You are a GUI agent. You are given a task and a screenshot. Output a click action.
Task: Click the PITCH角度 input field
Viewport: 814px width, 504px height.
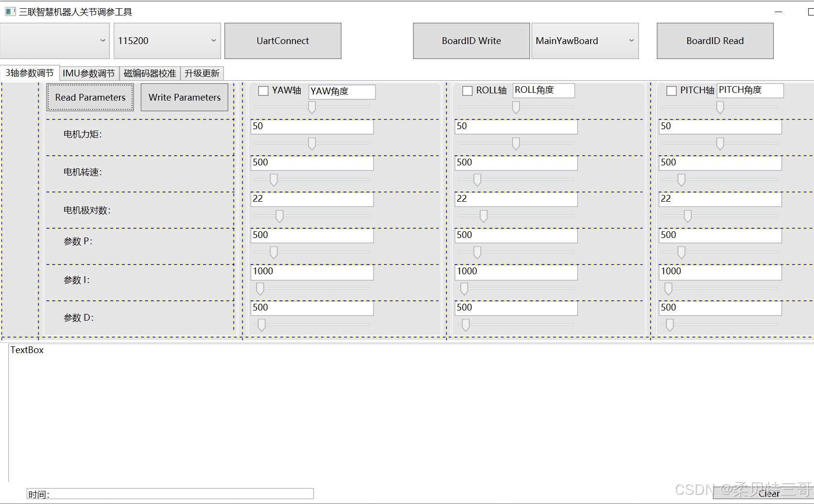750,90
